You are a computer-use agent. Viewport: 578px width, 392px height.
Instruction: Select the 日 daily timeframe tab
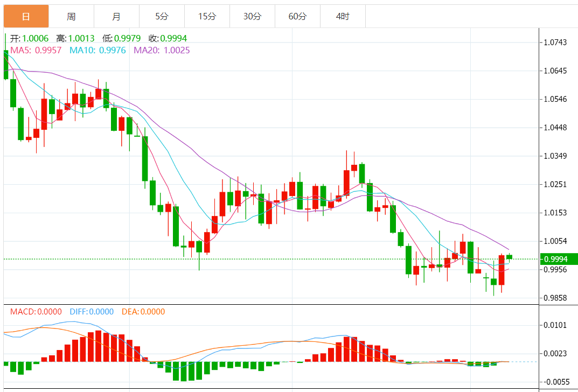click(26, 16)
